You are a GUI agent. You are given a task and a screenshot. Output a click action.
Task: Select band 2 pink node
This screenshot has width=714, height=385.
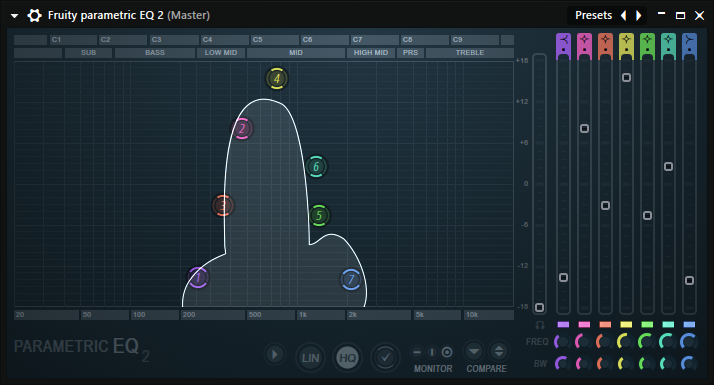[242, 129]
